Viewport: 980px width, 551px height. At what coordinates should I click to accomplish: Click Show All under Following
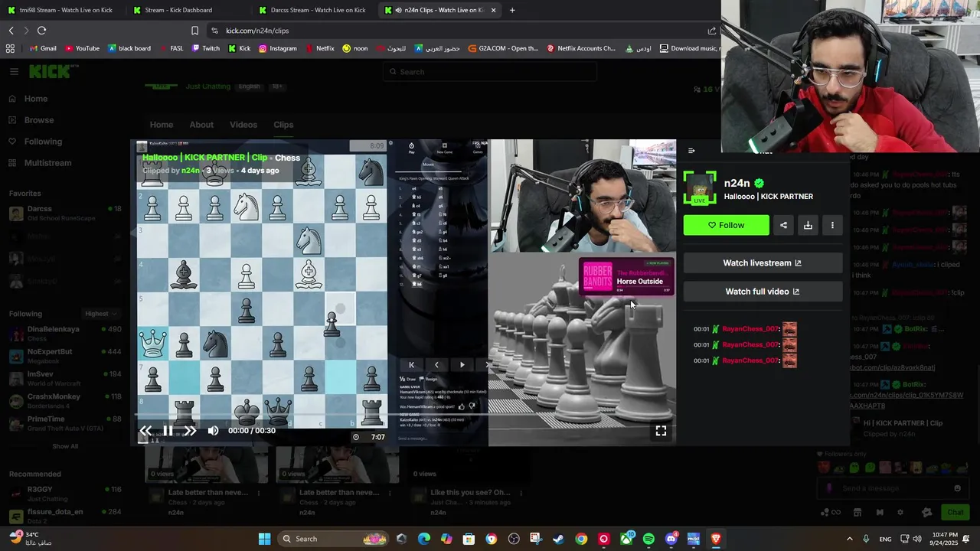65,446
